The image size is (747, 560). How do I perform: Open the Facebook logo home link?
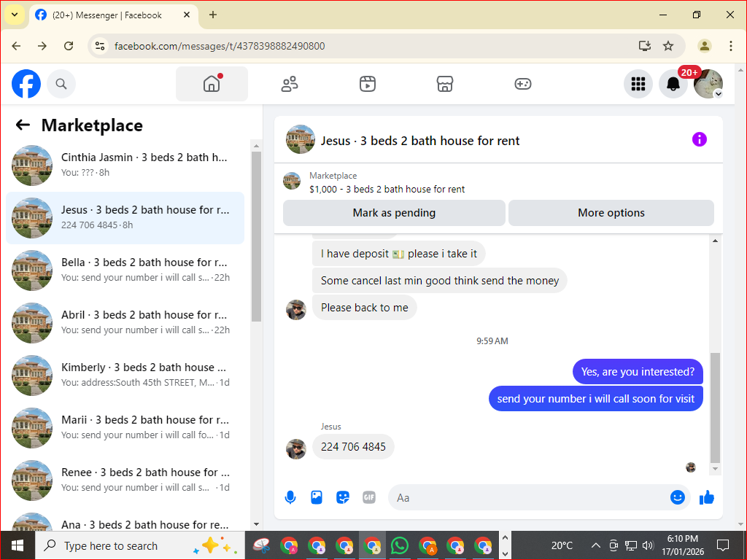tap(26, 84)
